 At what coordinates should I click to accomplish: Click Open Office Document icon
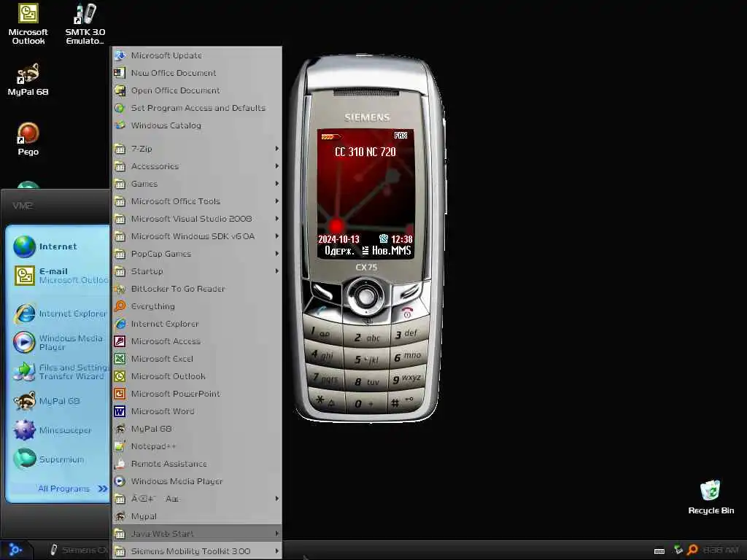click(120, 90)
